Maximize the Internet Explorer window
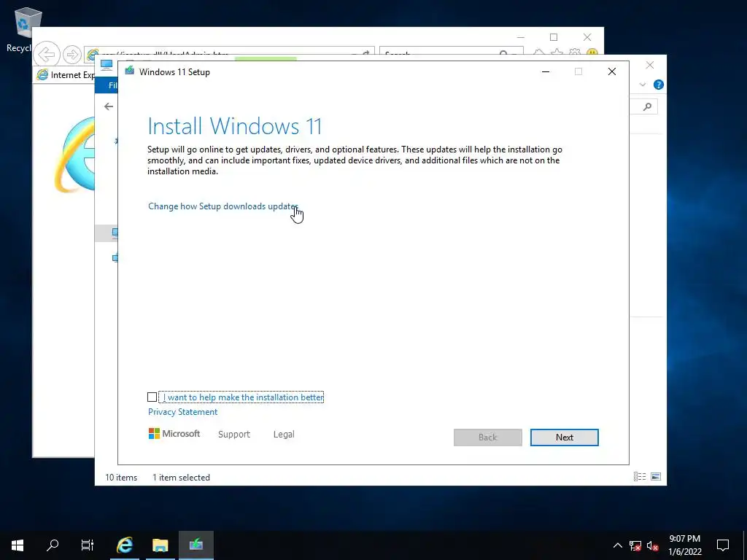This screenshot has width=747, height=560. (x=554, y=37)
